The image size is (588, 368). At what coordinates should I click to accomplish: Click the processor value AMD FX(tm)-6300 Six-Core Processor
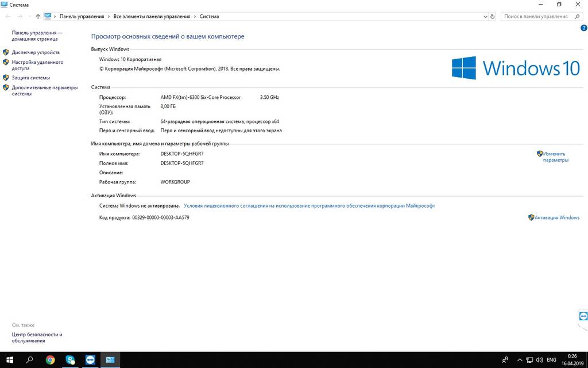click(x=200, y=97)
